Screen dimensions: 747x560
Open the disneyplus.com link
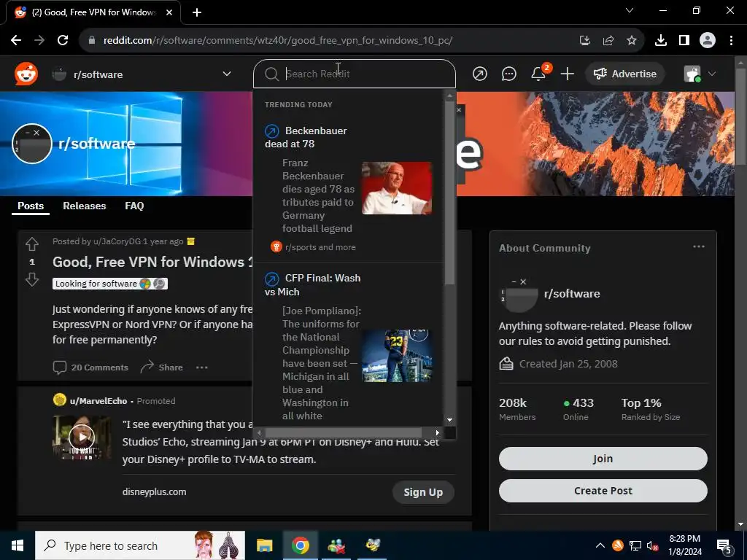point(155,492)
